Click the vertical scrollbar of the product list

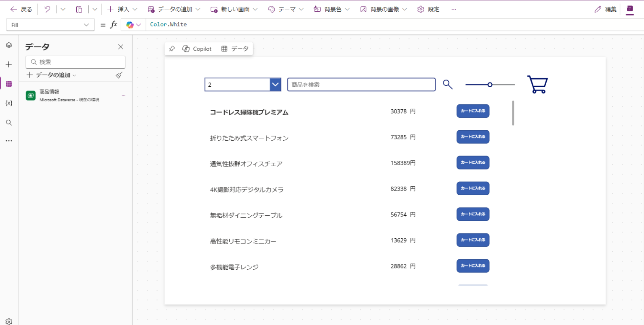(x=512, y=113)
